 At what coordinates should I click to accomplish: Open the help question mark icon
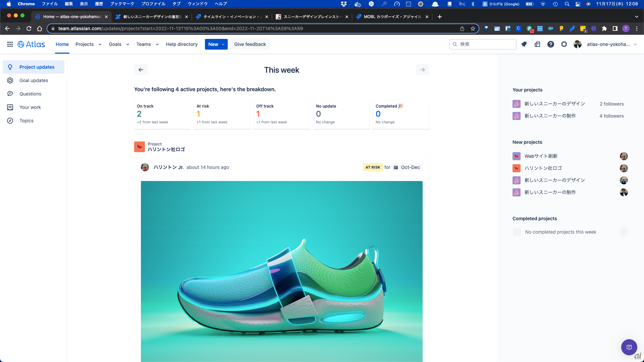pyautogui.click(x=551, y=44)
